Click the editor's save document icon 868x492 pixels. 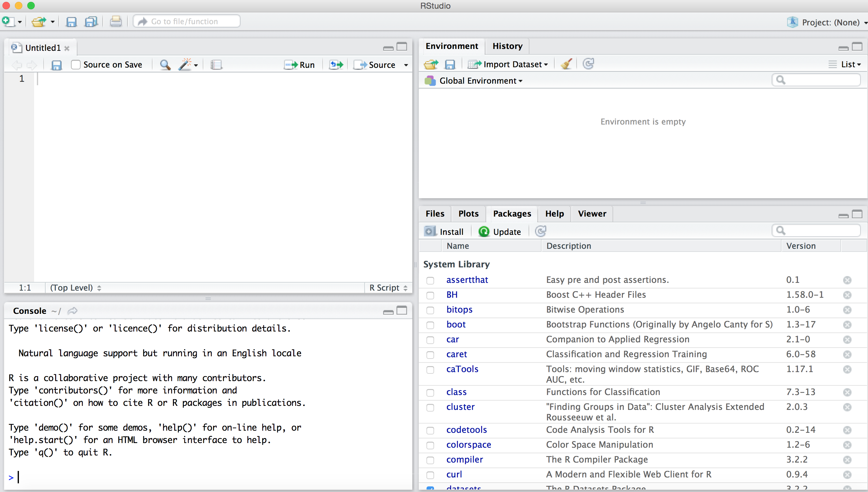(x=56, y=65)
